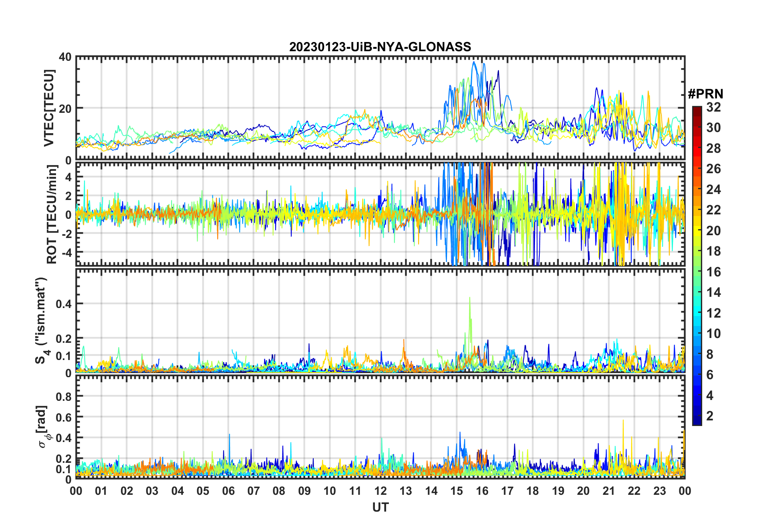Select the ROT axis tick label 4

(68, 177)
